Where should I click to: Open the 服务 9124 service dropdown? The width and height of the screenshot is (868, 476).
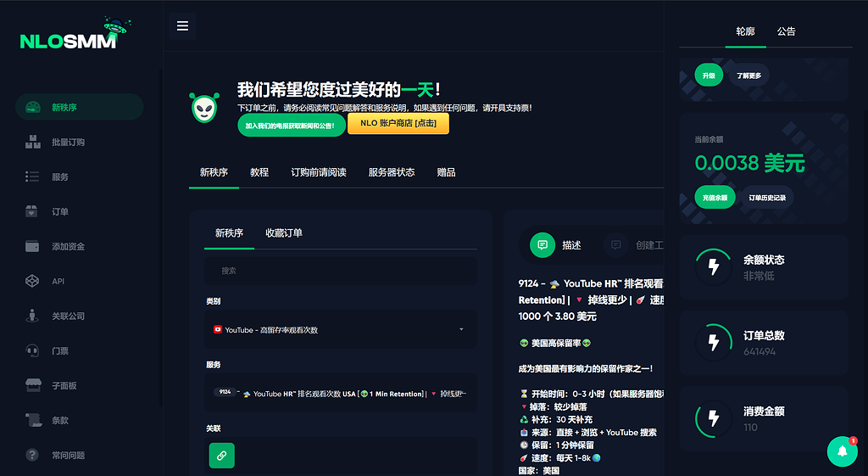(x=341, y=394)
